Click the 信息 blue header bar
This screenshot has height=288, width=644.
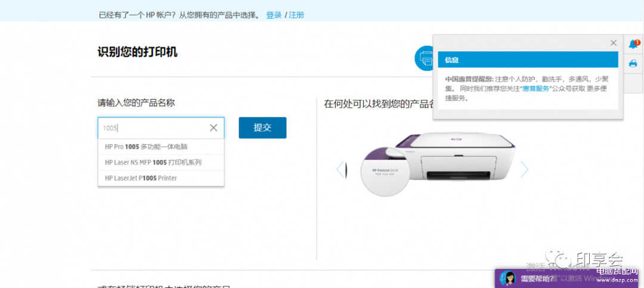pyautogui.click(x=528, y=60)
